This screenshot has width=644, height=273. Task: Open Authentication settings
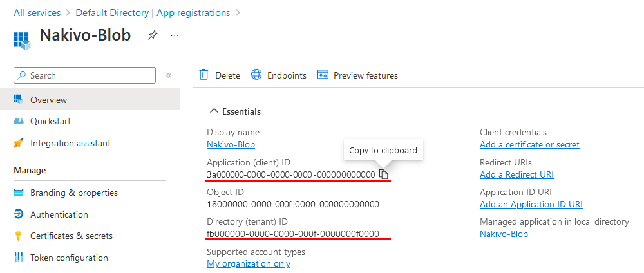click(x=59, y=214)
